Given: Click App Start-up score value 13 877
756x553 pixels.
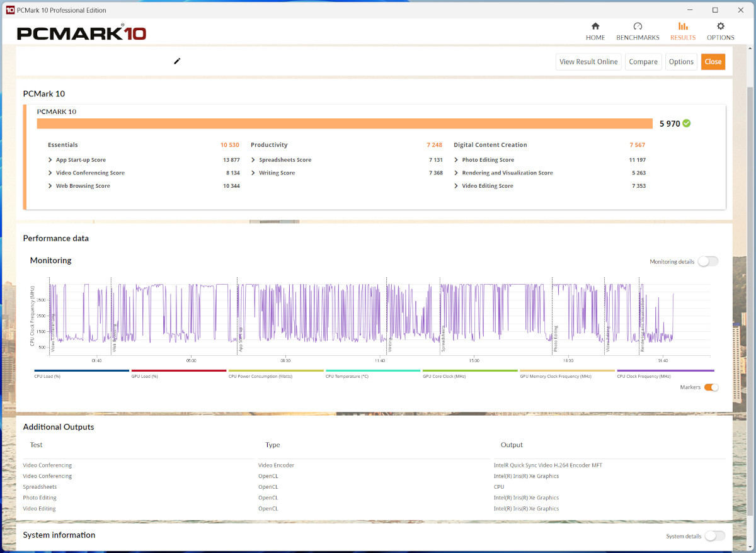Looking at the screenshot, I should (x=231, y=160).
